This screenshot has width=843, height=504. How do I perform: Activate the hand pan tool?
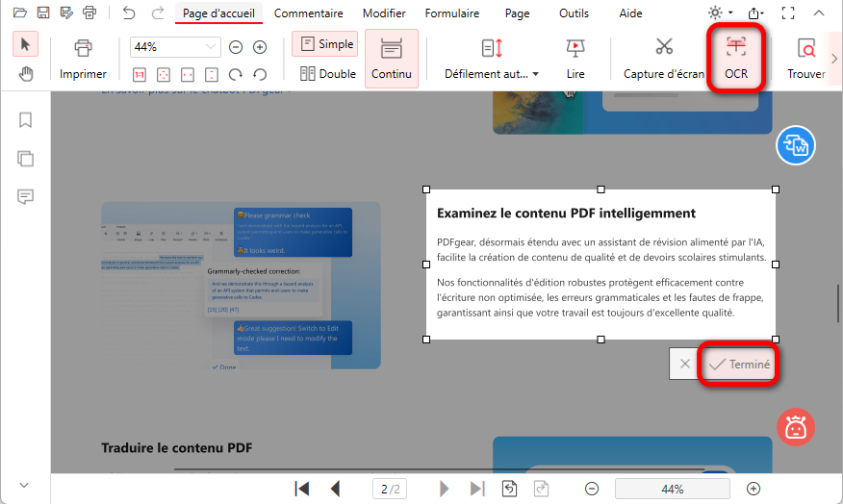(x=25, y=74)
